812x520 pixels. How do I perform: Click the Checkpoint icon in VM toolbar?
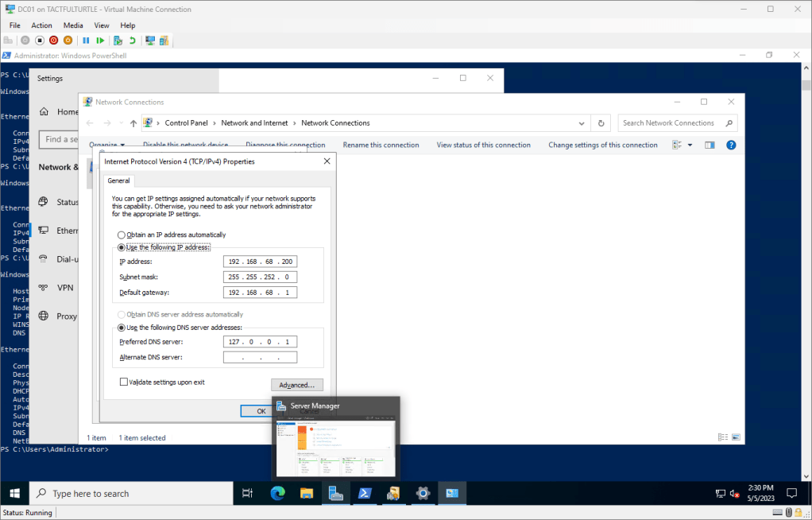[x=118, y=41]
